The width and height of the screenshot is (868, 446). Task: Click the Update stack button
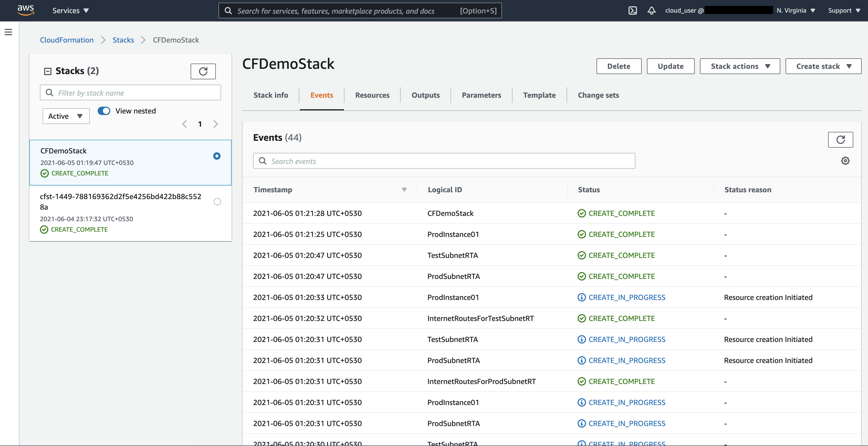coord(671,66)
